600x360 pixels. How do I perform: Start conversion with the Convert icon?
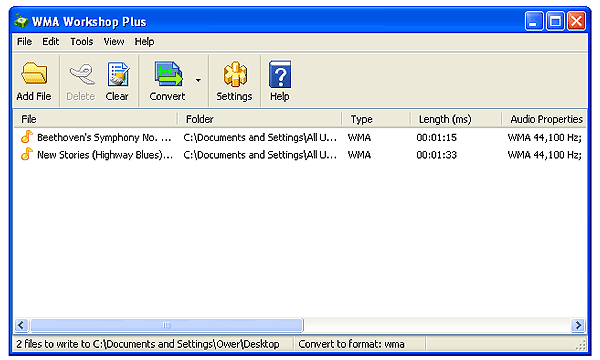click(168, 74)
